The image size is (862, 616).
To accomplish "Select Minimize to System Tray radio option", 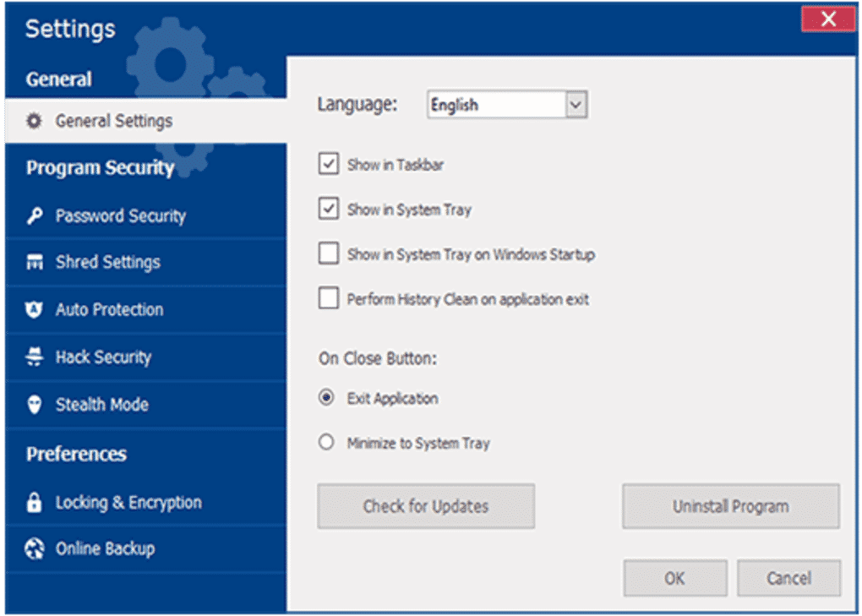I will point(326,443).
